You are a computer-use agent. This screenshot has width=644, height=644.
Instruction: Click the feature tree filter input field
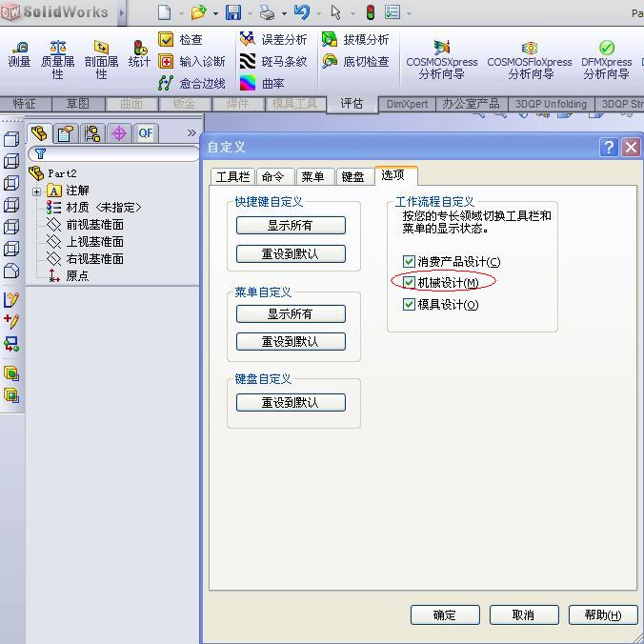click(113, 154)
